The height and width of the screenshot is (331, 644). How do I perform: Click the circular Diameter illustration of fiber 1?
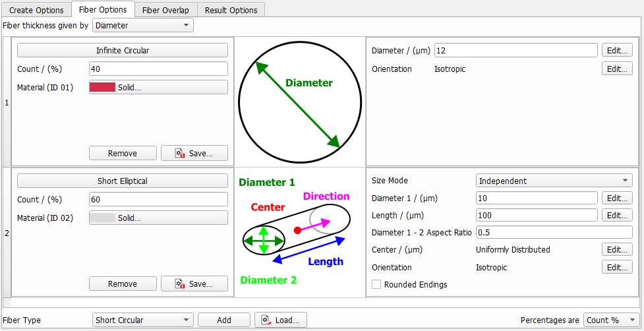[300, 102]
